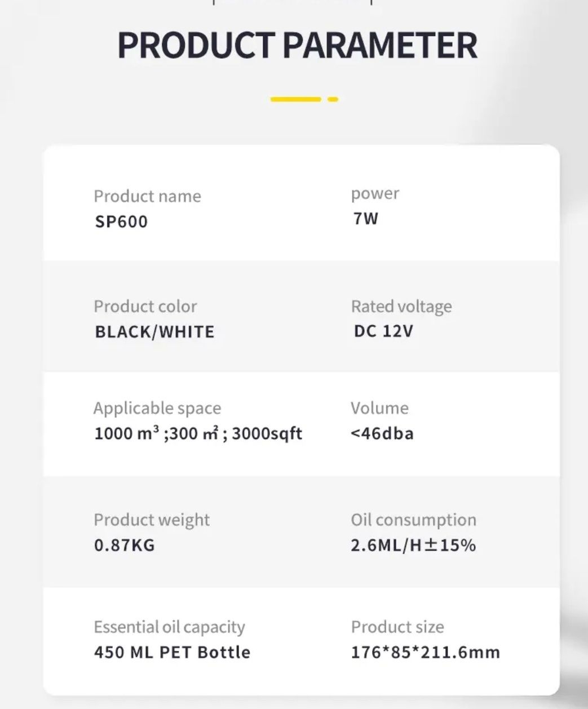Click the <46dba volume value
Screen dimensions: 588x709
(x=382, y=433)
